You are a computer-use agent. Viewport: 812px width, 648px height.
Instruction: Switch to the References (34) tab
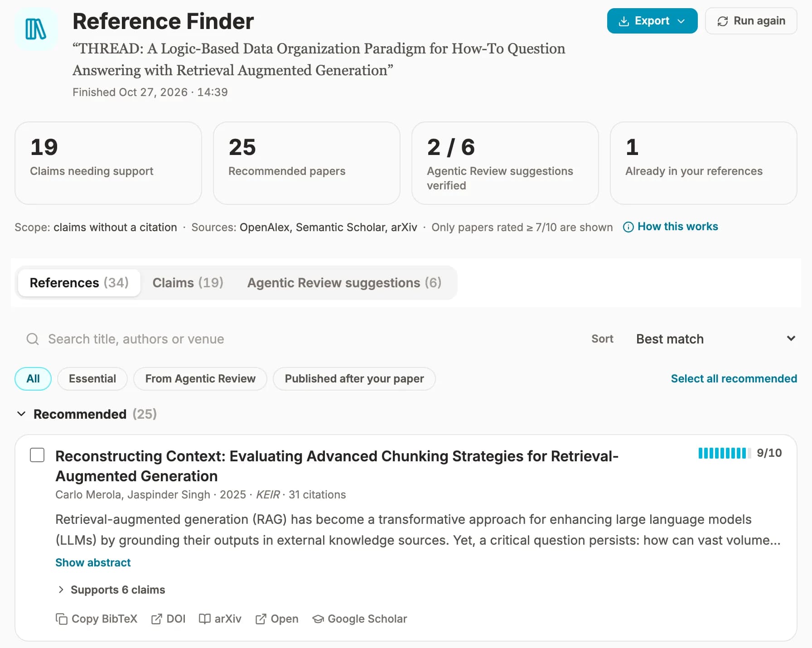coord(79,283)
